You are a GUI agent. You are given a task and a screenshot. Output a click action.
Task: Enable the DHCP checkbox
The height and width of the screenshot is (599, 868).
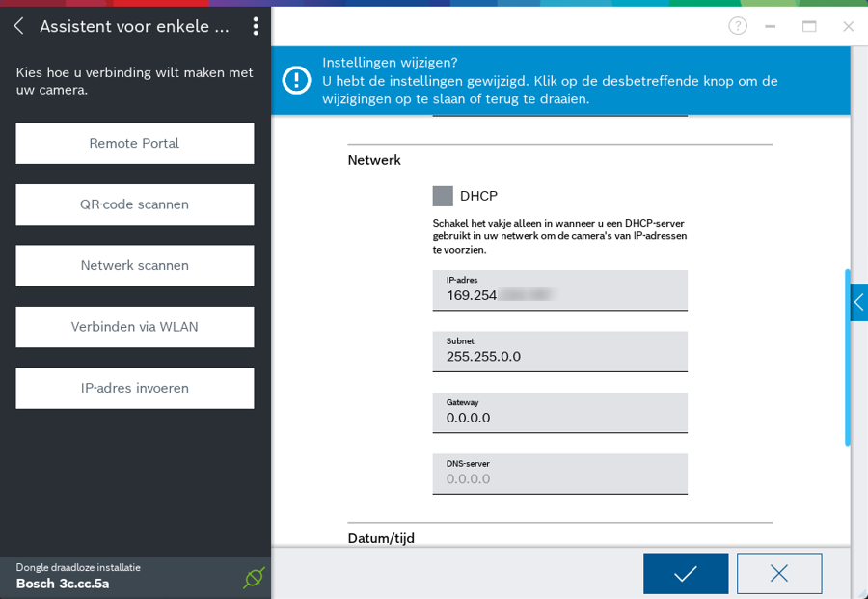coord(443,196)
